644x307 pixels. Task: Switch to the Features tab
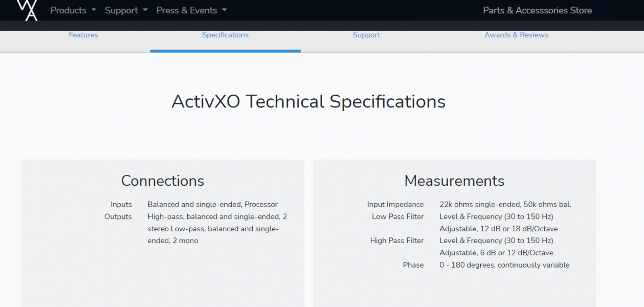coord(83,35)
